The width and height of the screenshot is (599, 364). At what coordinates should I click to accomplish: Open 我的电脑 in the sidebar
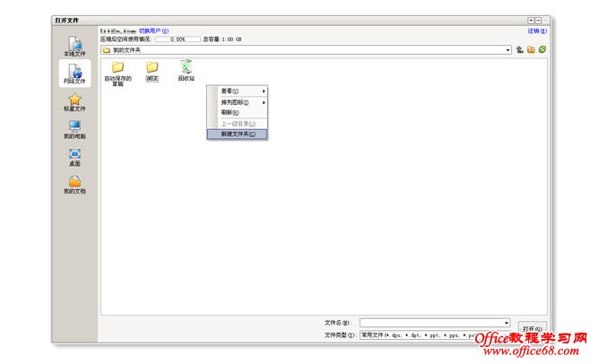[x=74, y=129]
